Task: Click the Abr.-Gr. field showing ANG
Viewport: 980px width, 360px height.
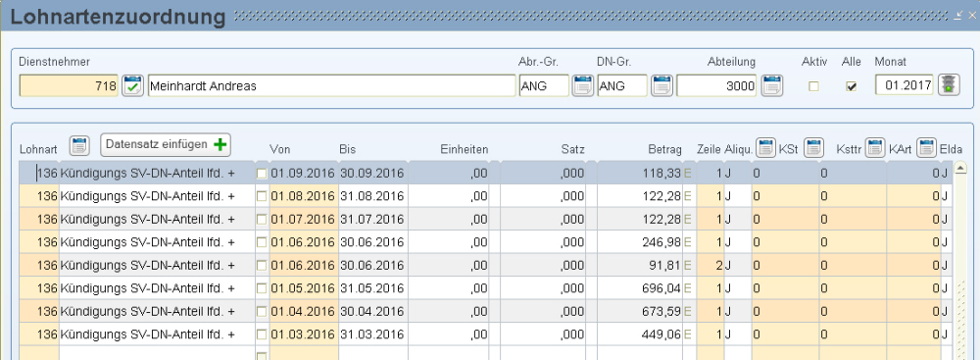Action: pyautogui.click(x=544, y=85)
